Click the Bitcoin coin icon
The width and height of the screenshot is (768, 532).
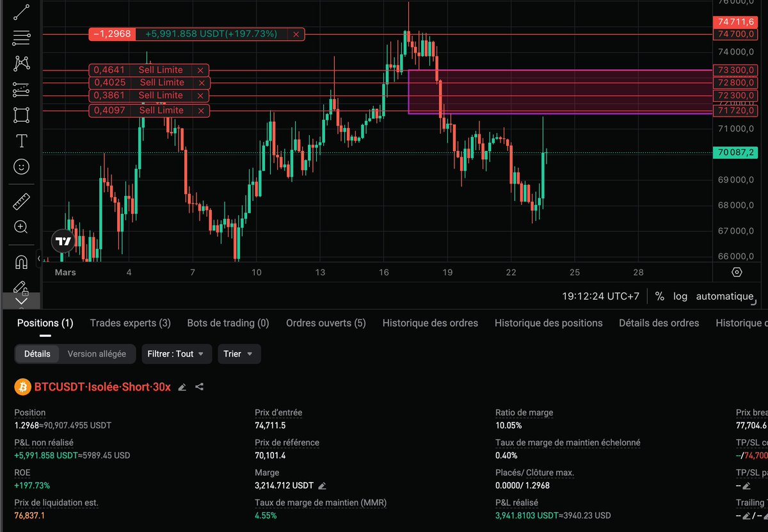point(22,387)
